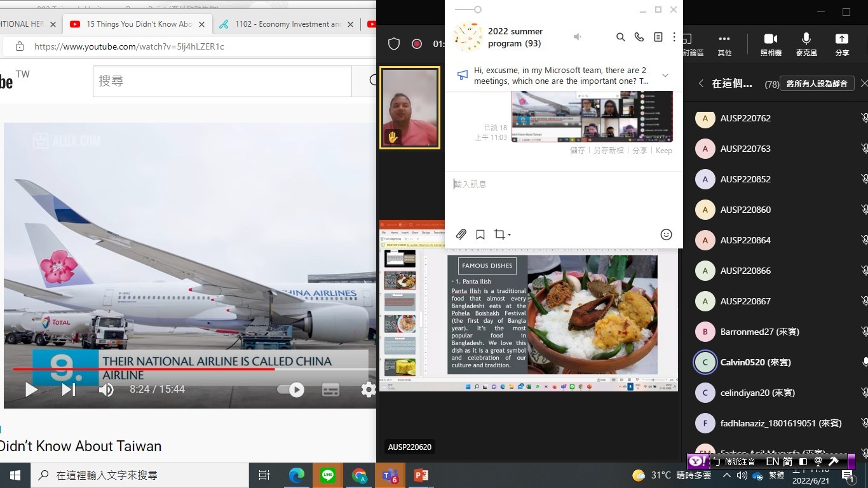Toggle Teams camera '照相機'
868x488 pixels.
tap(771, 44)
